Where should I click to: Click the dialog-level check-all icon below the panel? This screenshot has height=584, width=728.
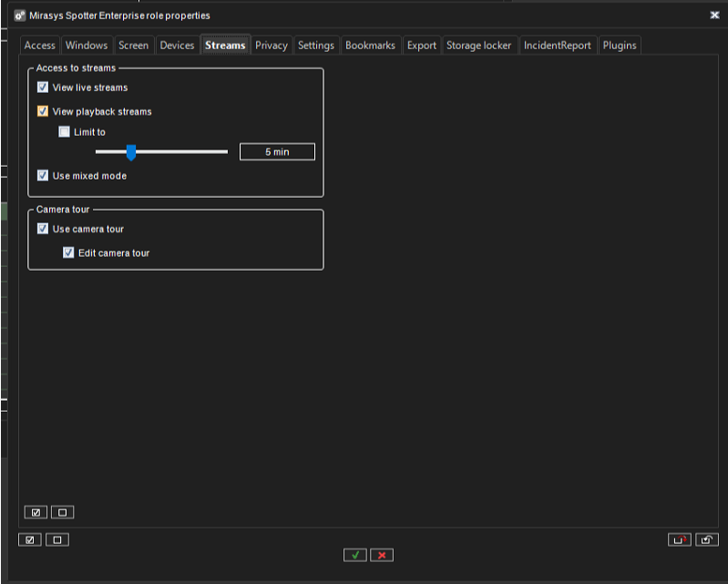(x=29, y=539)
